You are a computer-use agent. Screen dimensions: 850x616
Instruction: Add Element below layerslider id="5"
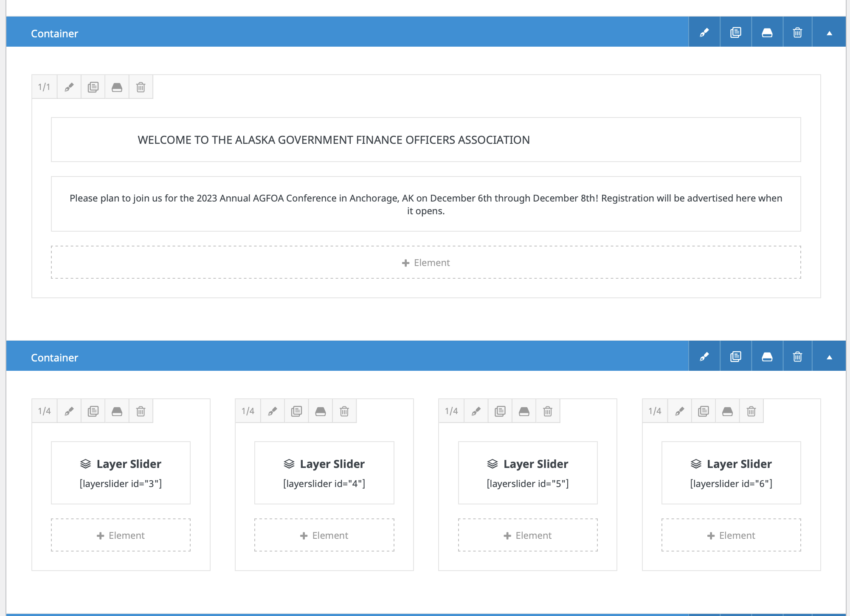(x=528, y=535)
